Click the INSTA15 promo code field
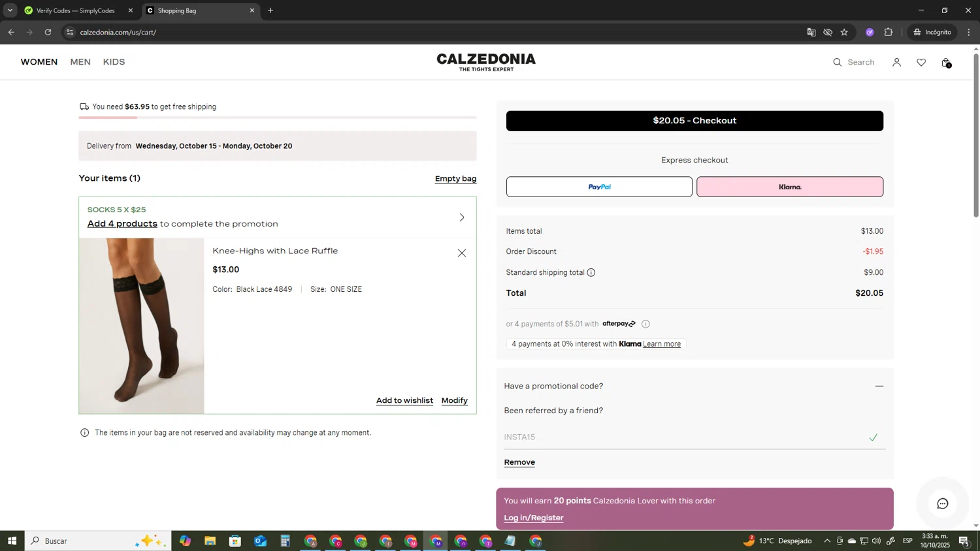 coord(694,437)
